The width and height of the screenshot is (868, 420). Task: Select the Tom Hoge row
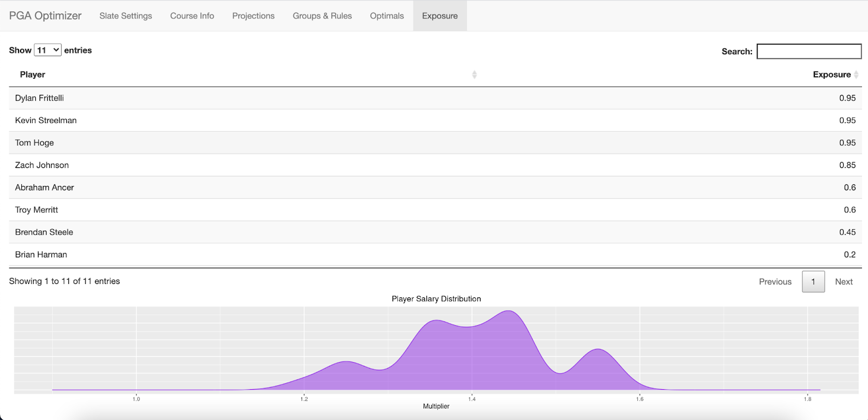(x=435, y=143)
